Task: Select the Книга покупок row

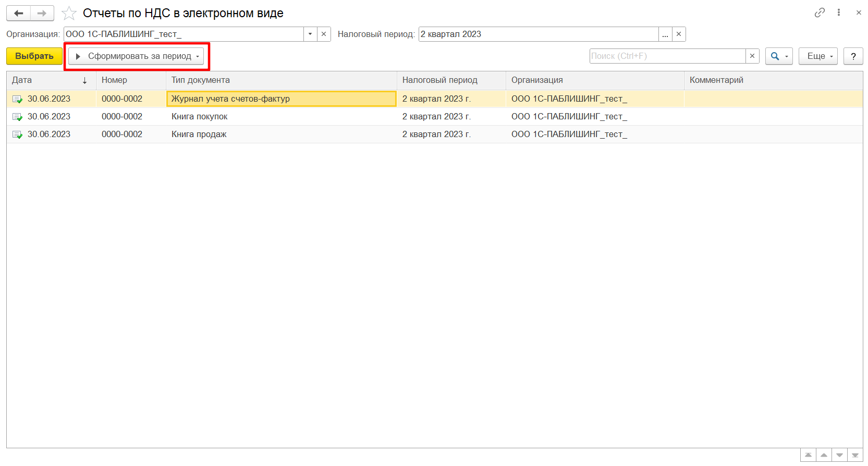Action: (200, 117)
